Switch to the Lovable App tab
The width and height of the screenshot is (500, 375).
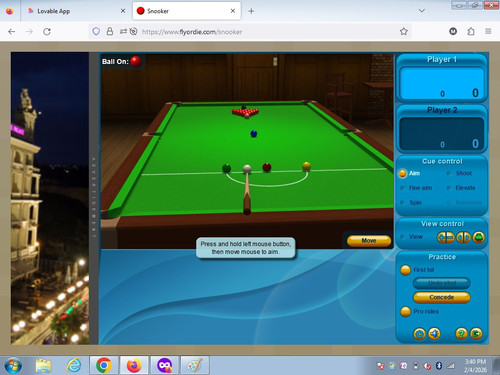[76, 11]
